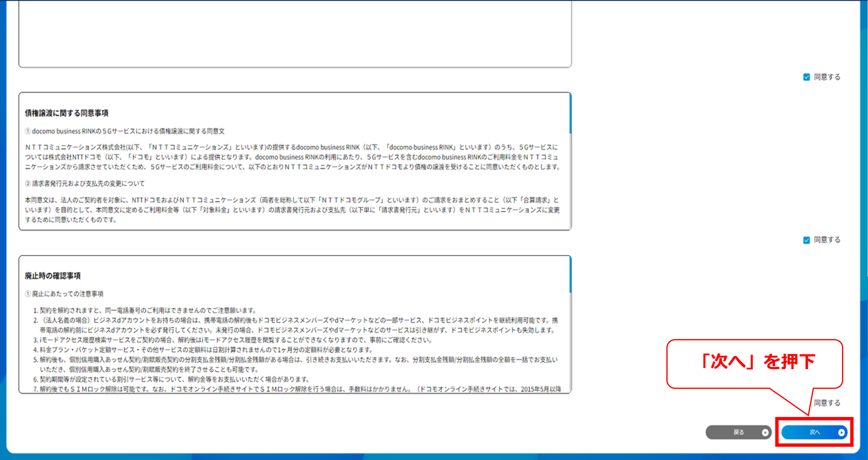Click the play arrow icon on 次へ button
This screenshot has height=460, width=868.
(841, 432)
